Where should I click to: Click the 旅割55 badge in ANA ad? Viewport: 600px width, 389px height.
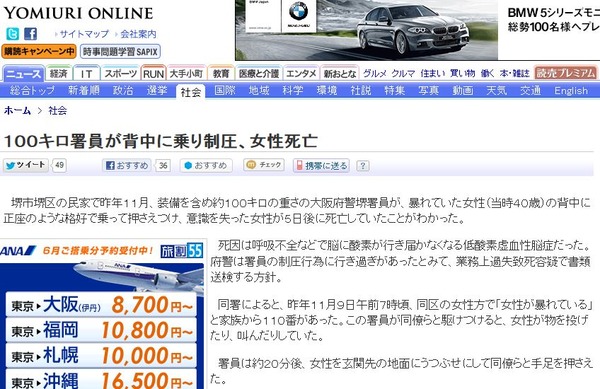click(181, 251)
